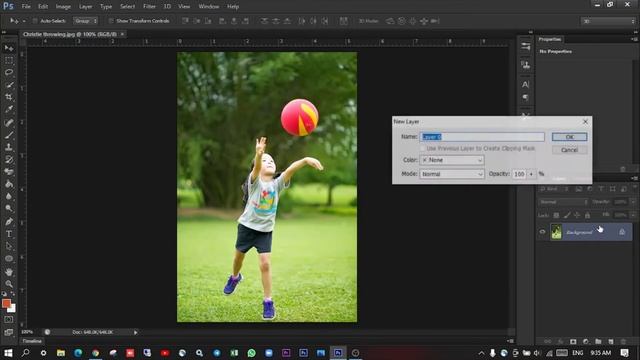Open the Layers panel Fill dropdown arrow
The width and height of the screenshot is (640, 360).
point(633,215)
